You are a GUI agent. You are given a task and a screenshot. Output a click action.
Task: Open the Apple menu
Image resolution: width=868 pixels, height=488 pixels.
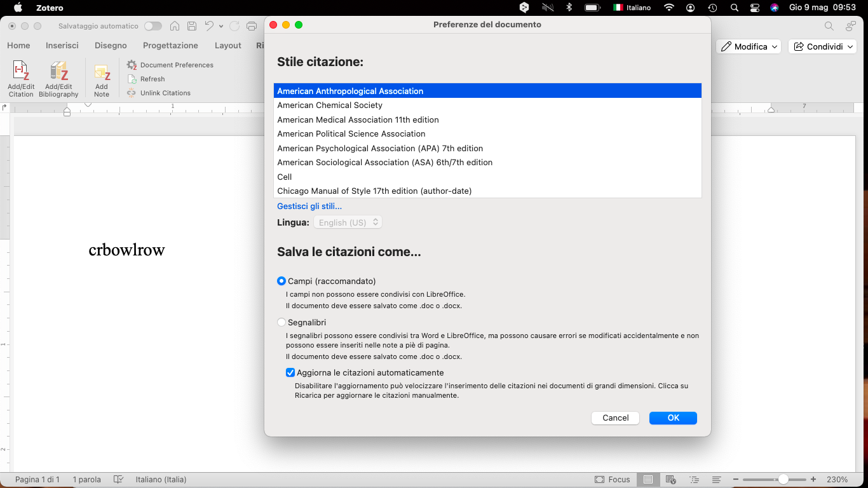(x=17, y=8)
